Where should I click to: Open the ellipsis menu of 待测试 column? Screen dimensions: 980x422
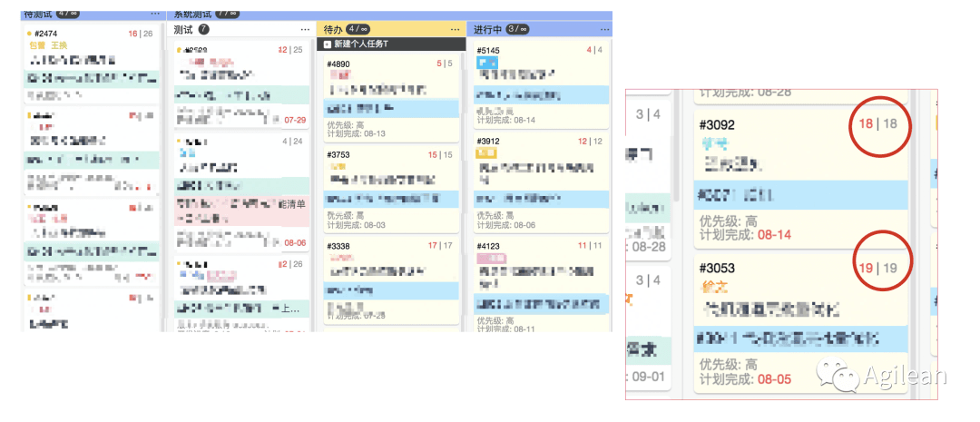click(155, 14)
